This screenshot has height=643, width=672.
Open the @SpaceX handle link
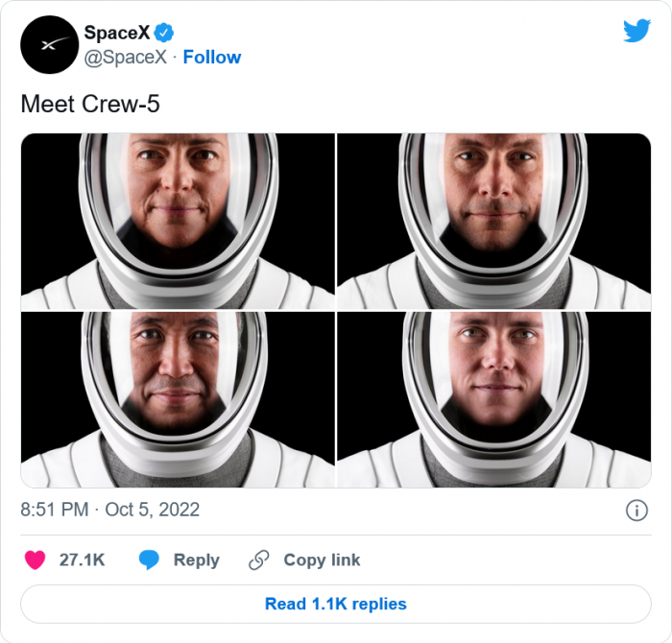126,58
